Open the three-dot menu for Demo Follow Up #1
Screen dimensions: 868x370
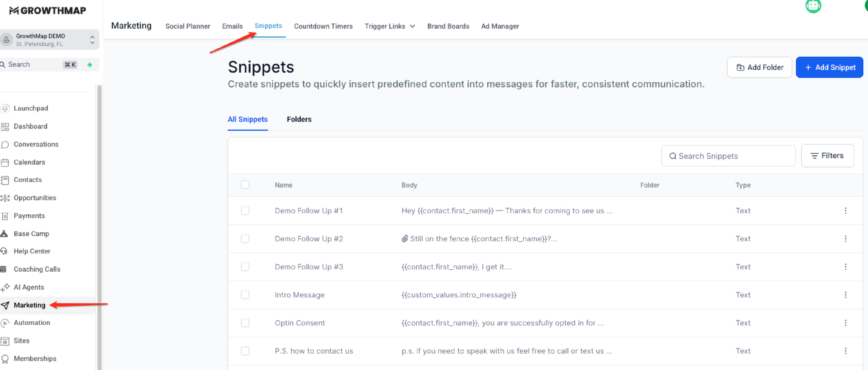845,211
